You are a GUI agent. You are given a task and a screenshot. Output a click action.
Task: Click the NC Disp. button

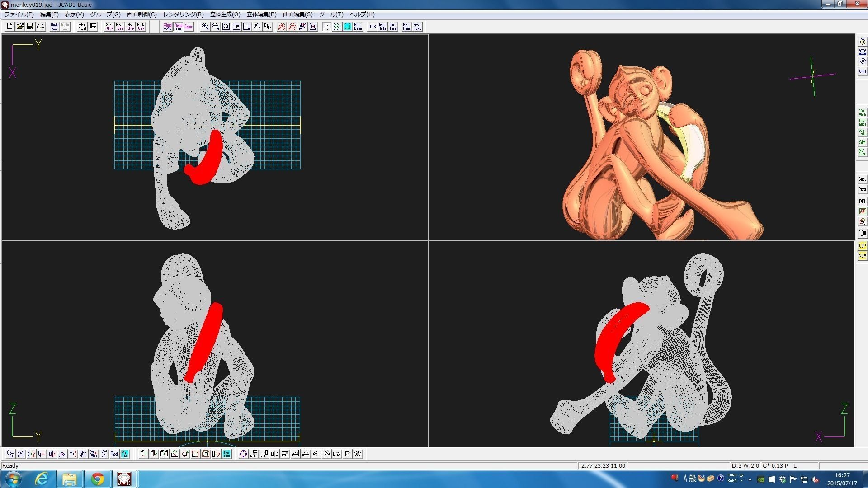[863, 152]
